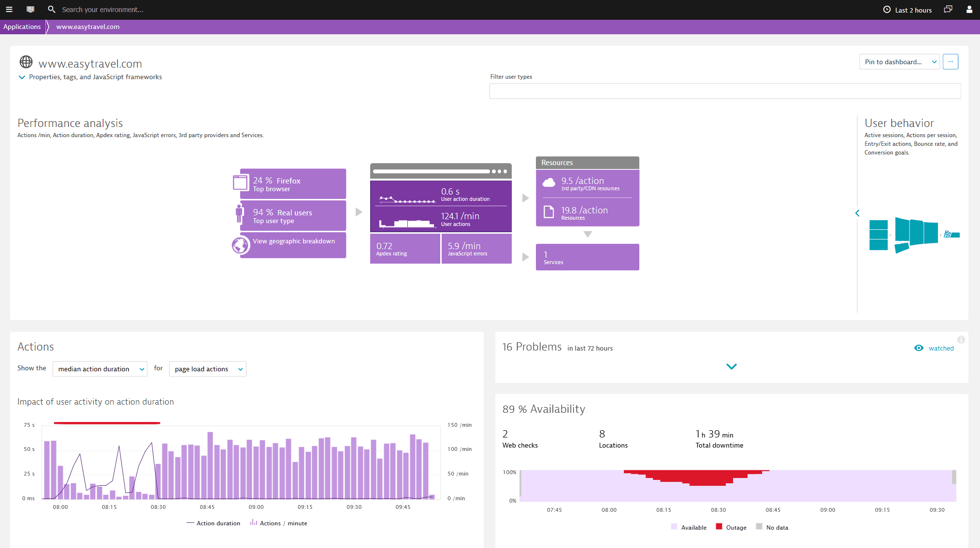Open the hamburger navigation menu
This screenshot has height=548, width=980.
[9, 10]
